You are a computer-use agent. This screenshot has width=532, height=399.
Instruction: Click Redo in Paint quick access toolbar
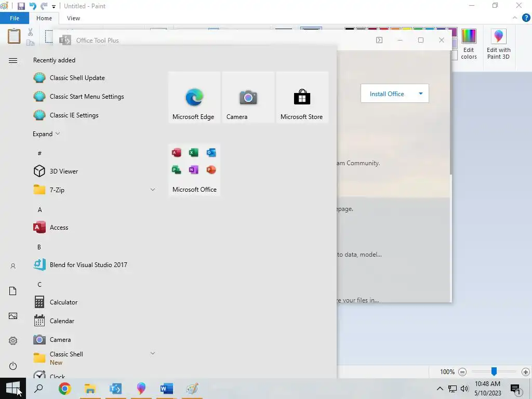click(x=44, y=6)
